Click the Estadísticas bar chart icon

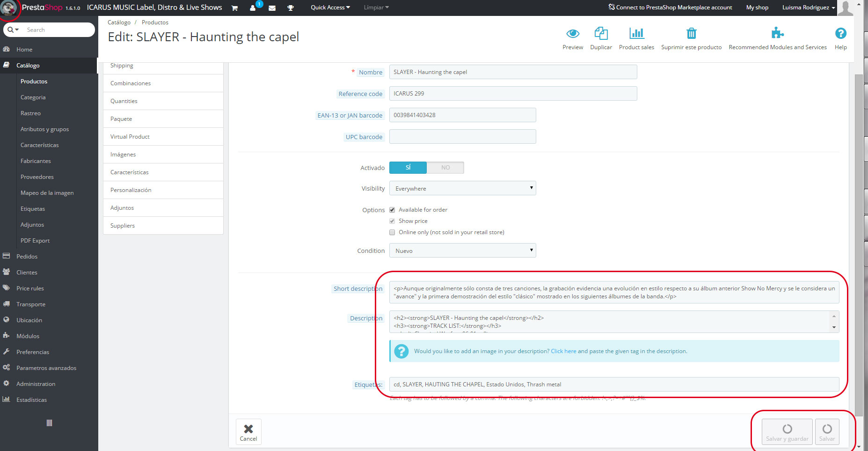[7, 399]
